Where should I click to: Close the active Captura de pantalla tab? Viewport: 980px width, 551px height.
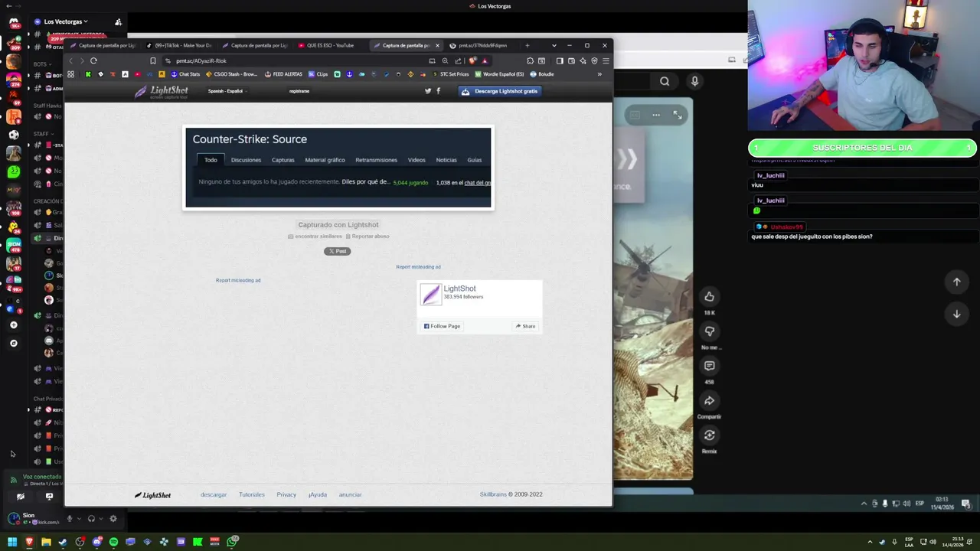tap(437, 45)
